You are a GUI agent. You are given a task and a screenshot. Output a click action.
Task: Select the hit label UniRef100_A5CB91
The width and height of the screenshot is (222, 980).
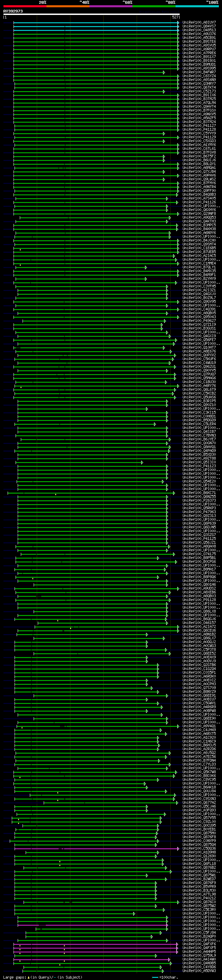click(x=199, y=38)
